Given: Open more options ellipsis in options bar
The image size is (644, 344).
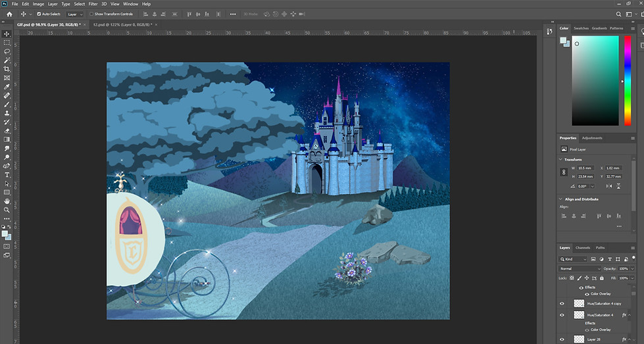Looking at the screenshot, I should pyautogui.click(x=233, y=14).
